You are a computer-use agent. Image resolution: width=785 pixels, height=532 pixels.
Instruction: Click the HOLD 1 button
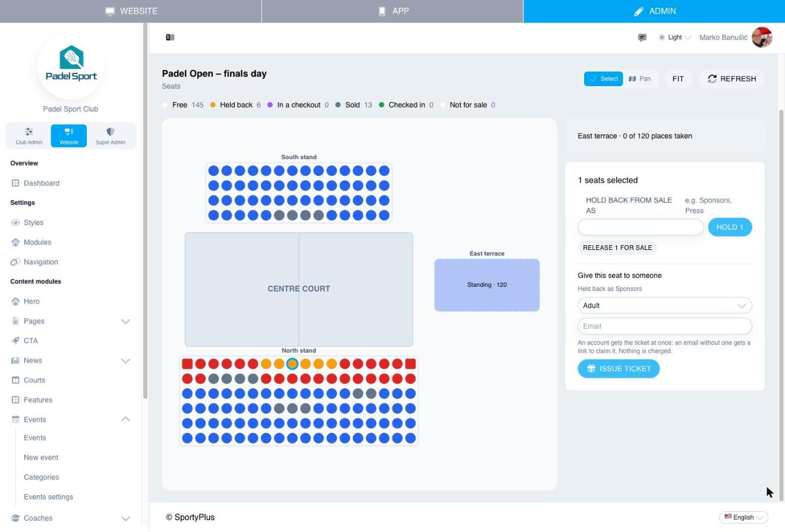(x=730, y=227)
